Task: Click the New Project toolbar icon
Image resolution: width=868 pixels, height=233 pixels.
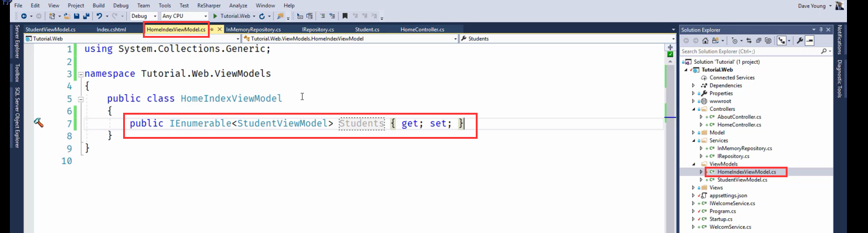Action: click(52, 15)
